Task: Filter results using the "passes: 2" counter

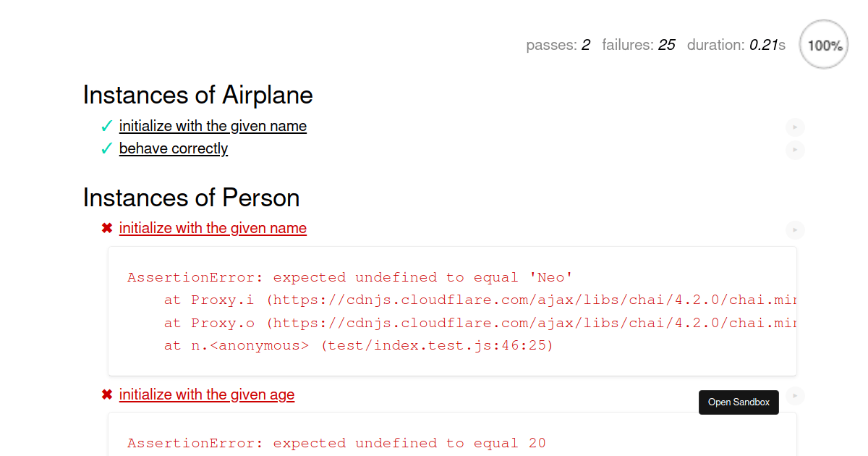Action: tap(558, 44)
